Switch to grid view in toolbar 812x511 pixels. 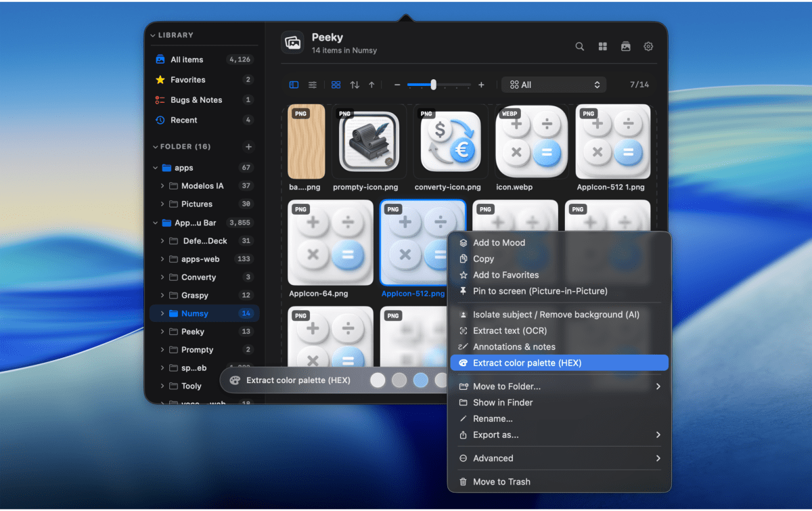tap(336, 85)
